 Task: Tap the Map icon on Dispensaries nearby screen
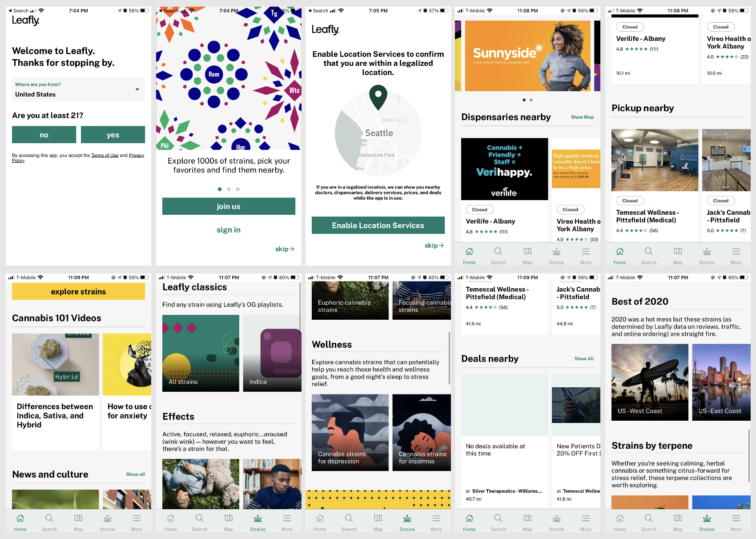pyautogui.click(x=527, y=256)
